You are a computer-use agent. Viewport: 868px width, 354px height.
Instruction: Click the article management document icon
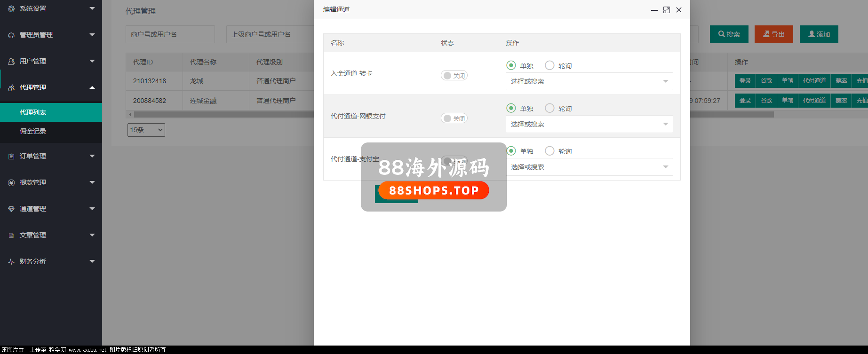[11, 236]
